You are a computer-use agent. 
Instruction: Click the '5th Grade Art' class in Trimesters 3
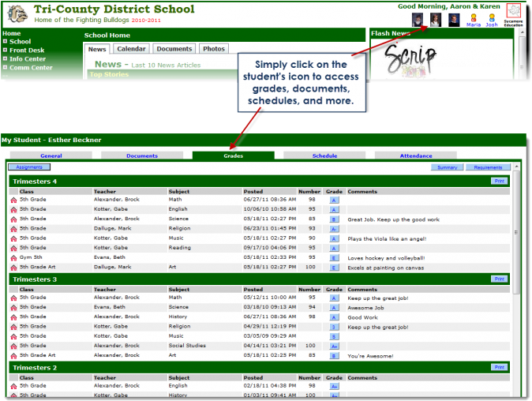pyautogui.click(x=37, y=355)
